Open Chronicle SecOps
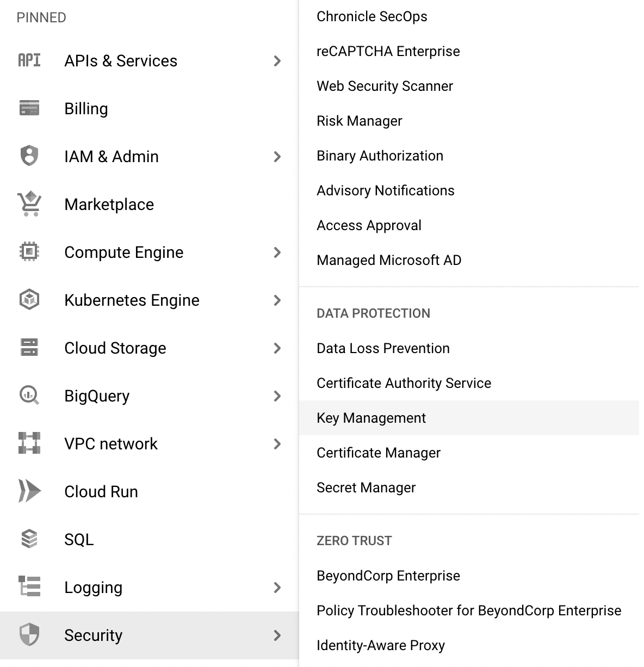This screenshot has width=644, height=667. [371, 16]
